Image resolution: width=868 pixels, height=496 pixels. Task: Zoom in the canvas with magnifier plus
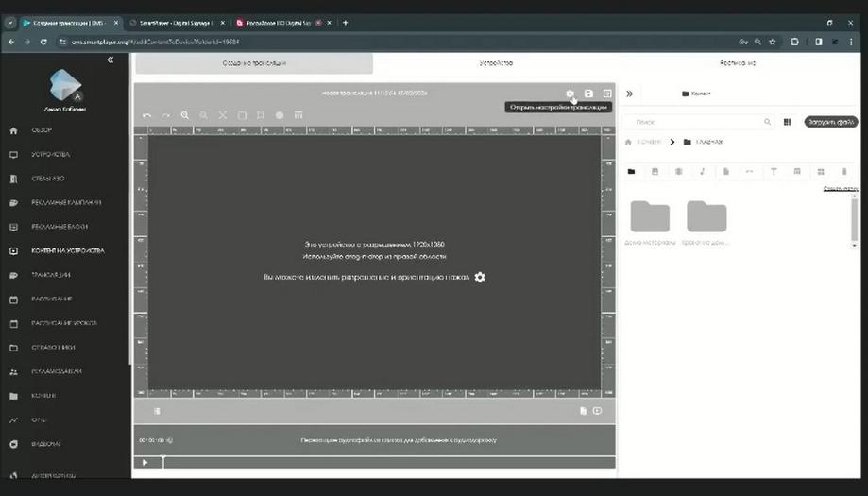pyautogui.click(x=185, y=115)
